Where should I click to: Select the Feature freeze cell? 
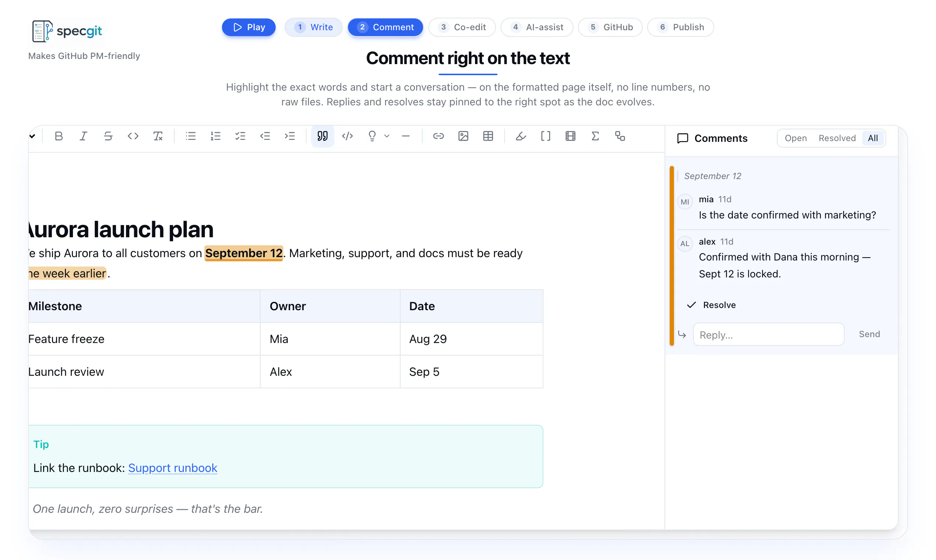[144, 339]
